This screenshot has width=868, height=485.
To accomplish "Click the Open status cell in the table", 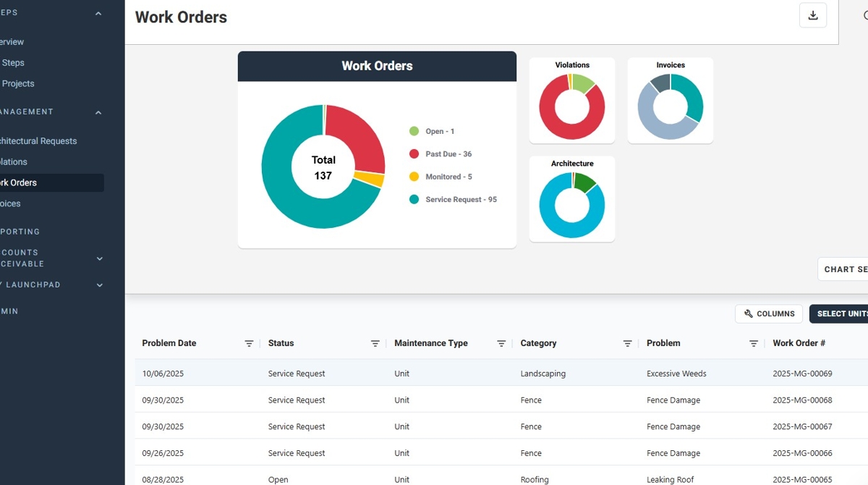I will tap(278, 480).
